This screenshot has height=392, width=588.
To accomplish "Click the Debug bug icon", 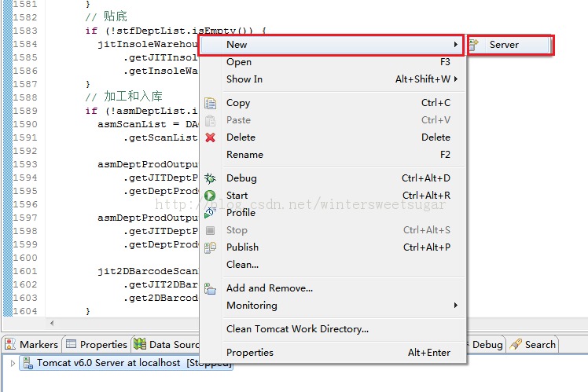I will [x=210, y=178].
